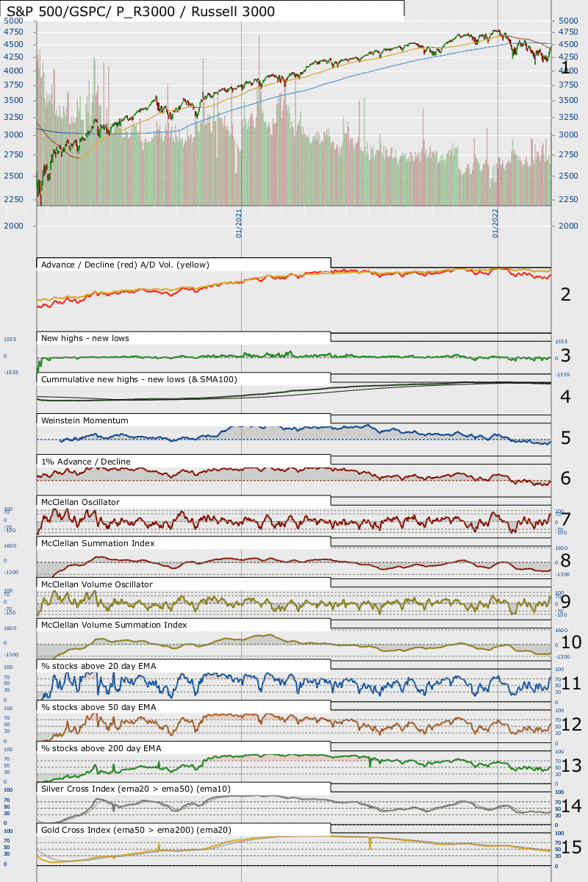The width and height of the screenshot is (588, 882).
Task: Select the large panel number '11' beside 20 day EMA chart
Action: (x=571, y=684)
